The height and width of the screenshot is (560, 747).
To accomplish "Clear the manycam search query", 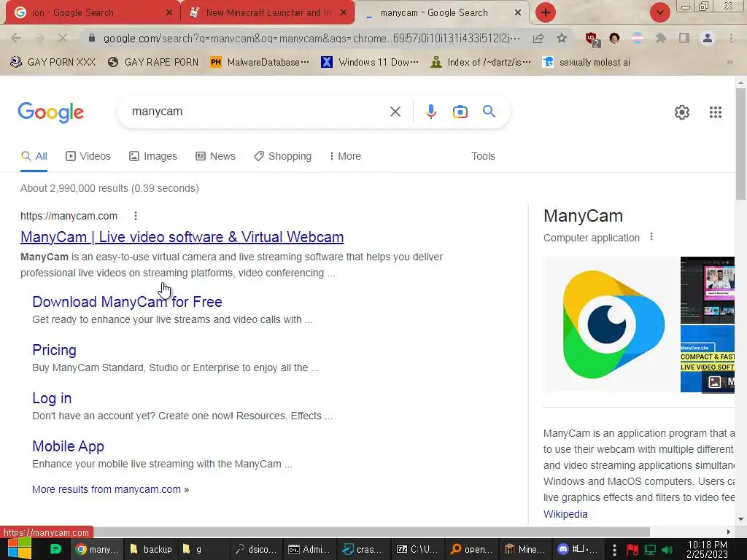I will (x=395, y=112).
